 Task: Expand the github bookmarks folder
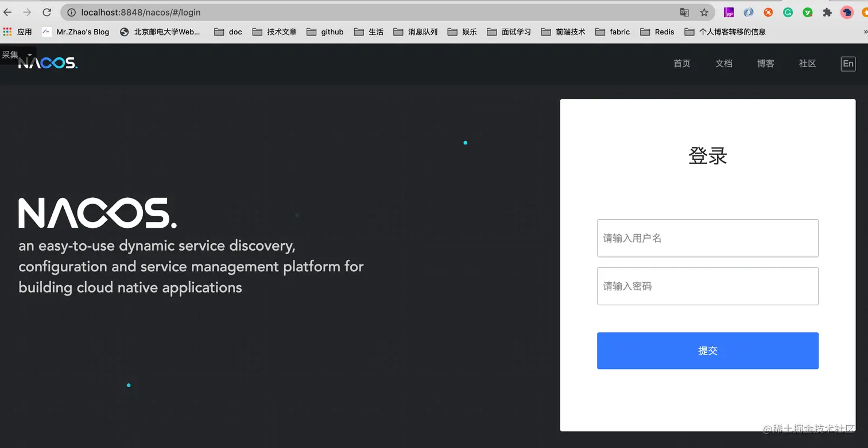tap(325, 32)
